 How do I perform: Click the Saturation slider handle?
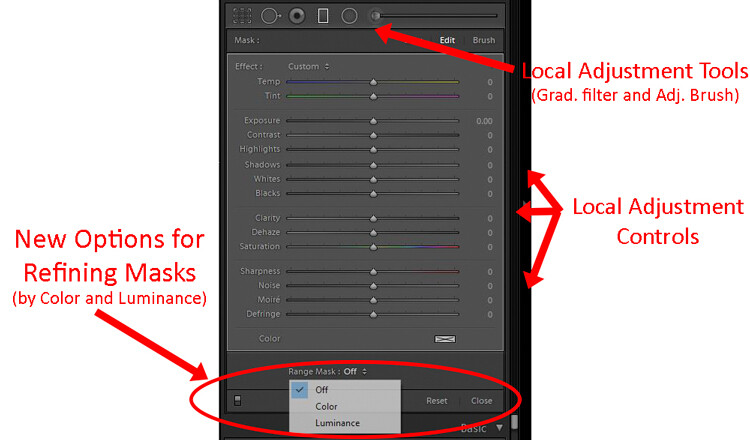pos(373,247)
